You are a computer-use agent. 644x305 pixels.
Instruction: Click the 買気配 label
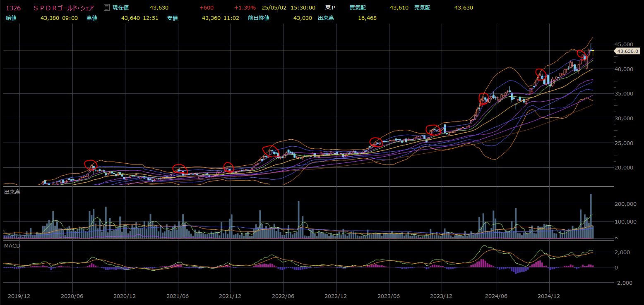point(358,8)
